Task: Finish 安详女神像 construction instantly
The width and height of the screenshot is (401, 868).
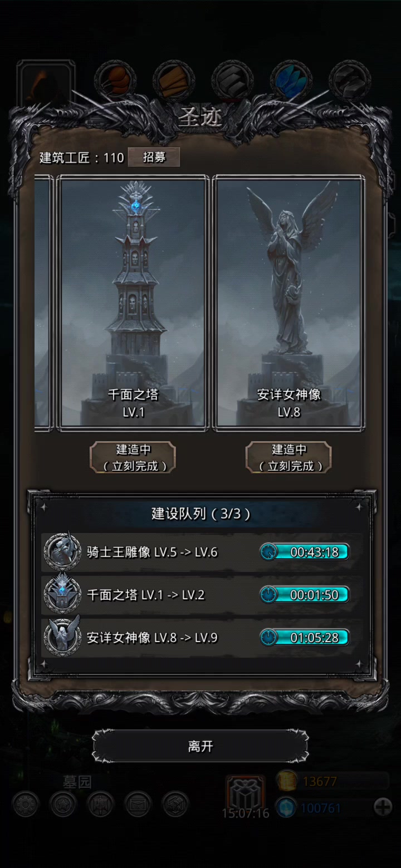Action: tap(288, 457)
